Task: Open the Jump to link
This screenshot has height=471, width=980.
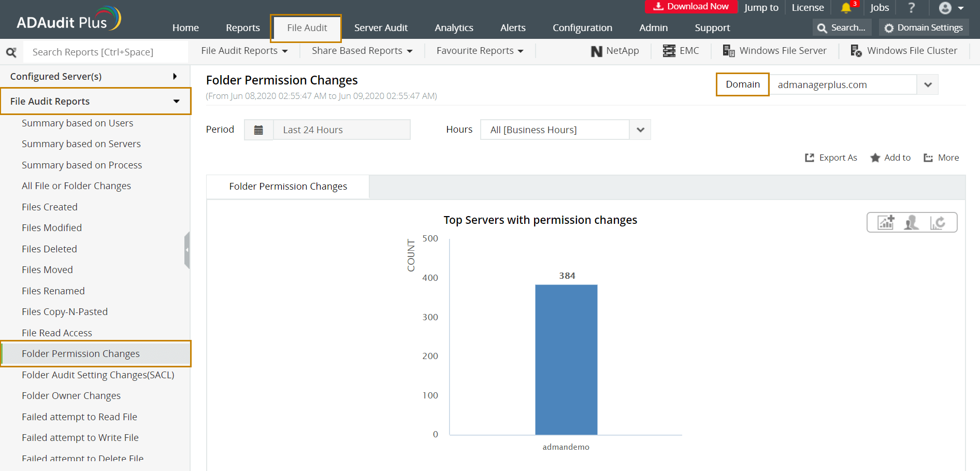Action: tap(761, 8)
